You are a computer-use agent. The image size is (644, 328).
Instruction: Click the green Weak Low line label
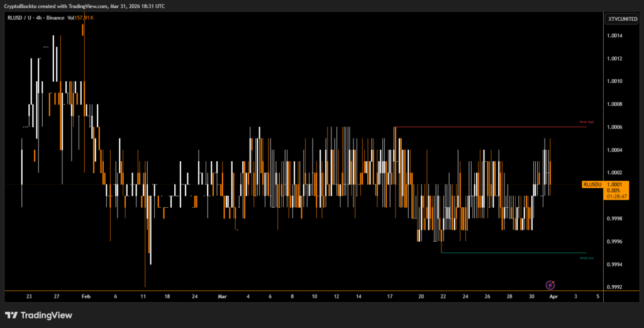586,258
